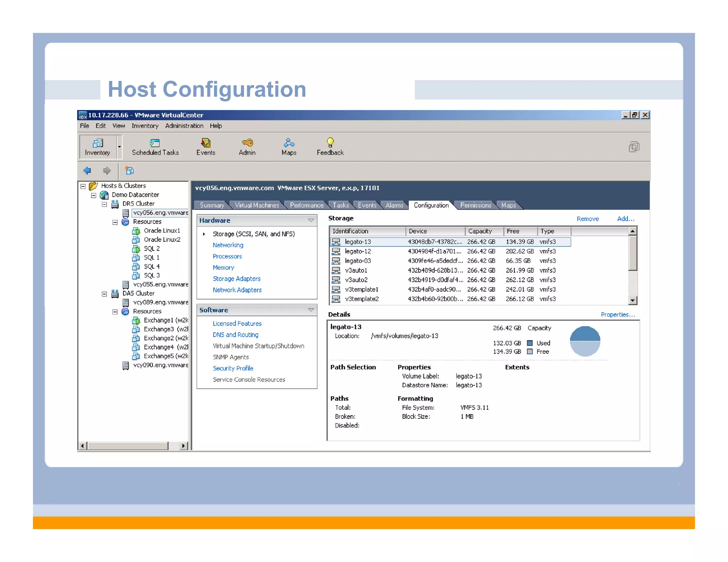Open Networking hardware settings
The image size is (728, 562).
tap(228, 245)
